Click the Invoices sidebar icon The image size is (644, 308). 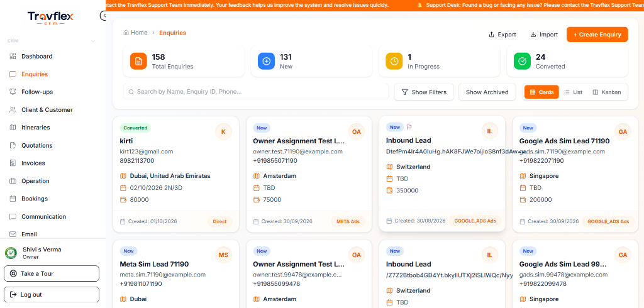click(x=13, y=163)
